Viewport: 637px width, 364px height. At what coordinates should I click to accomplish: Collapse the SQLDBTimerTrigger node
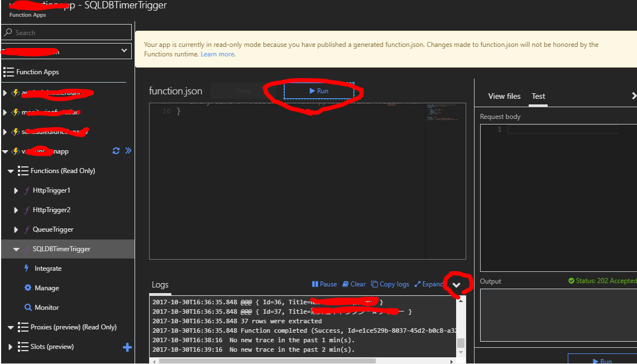[x=16, y=249]
